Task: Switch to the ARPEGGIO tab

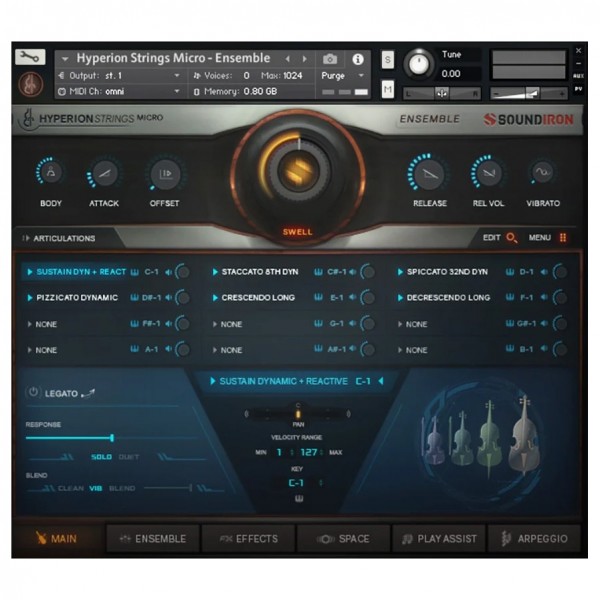Action: [534, 538]
